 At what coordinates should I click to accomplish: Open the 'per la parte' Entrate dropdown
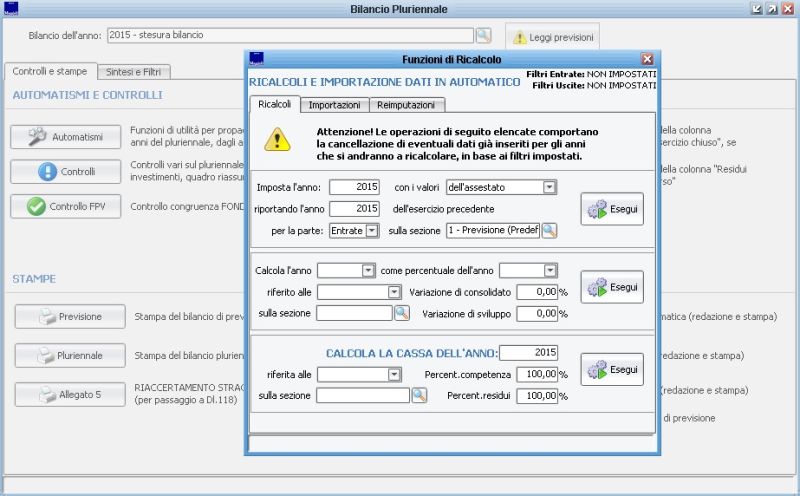(371, 230)
